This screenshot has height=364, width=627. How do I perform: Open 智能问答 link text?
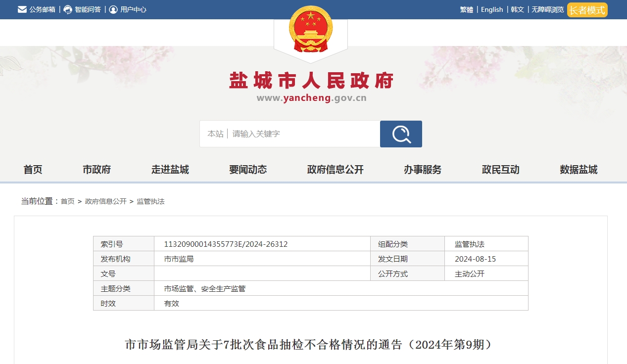(88, 9)
